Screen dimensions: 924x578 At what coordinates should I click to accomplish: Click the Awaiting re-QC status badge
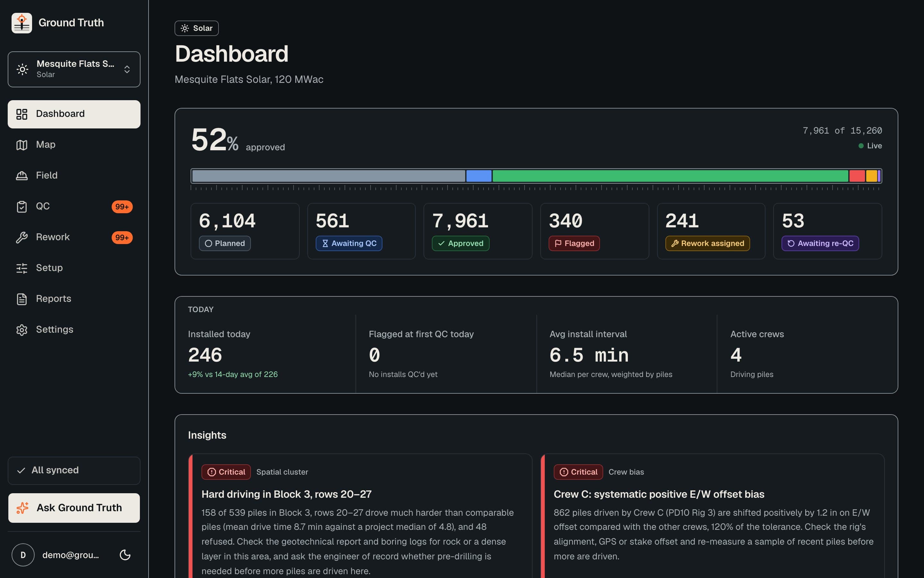tap(820, 243)
